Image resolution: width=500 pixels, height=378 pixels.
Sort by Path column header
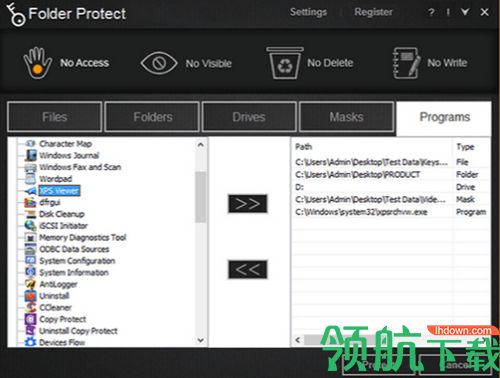304,147
